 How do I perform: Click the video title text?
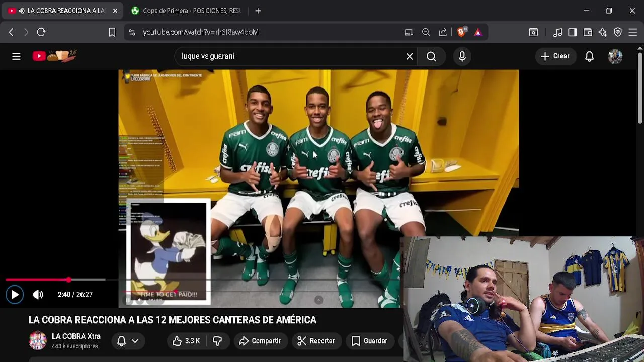pos(173,320)
